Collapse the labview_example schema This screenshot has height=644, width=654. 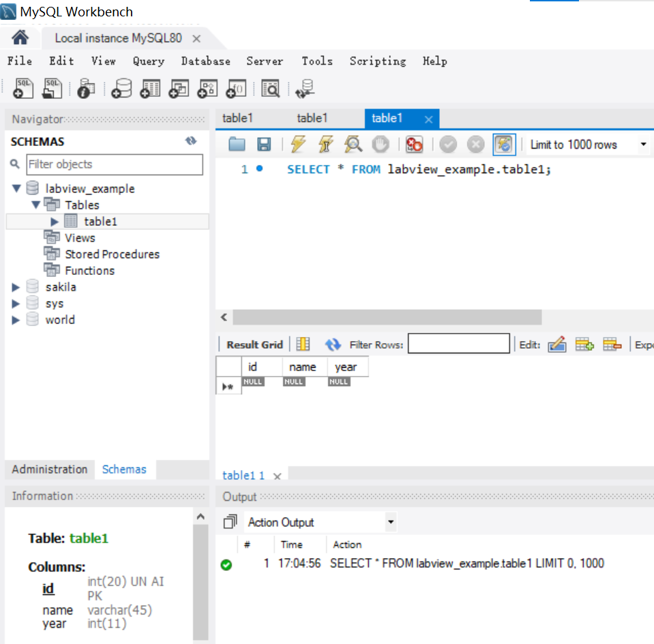[16, 189]
